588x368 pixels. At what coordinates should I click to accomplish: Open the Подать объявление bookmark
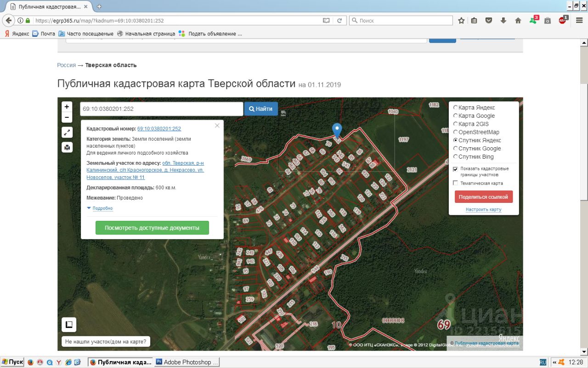tap(210, 34)
